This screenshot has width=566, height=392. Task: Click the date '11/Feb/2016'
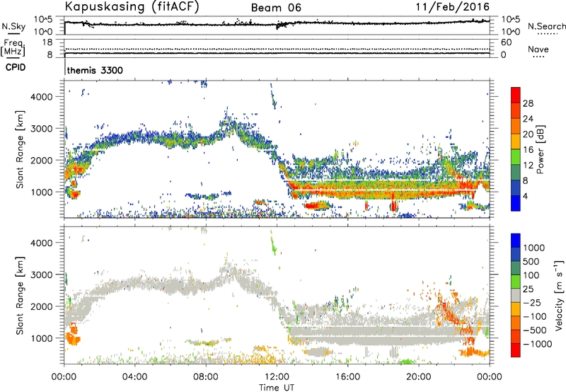[452, 6]
